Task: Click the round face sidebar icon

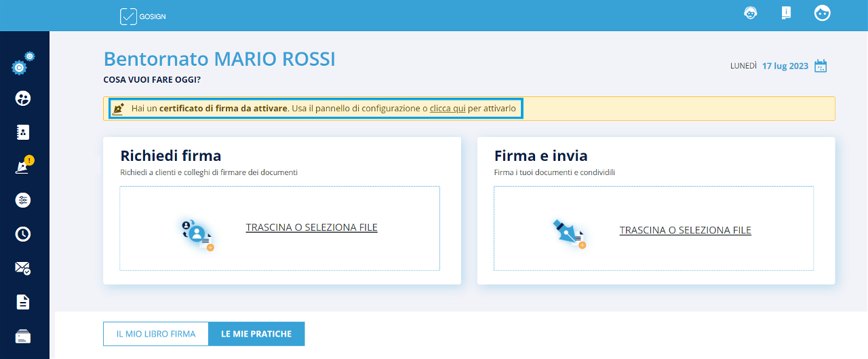Action: pyautogui.click(x=23, y=98)
